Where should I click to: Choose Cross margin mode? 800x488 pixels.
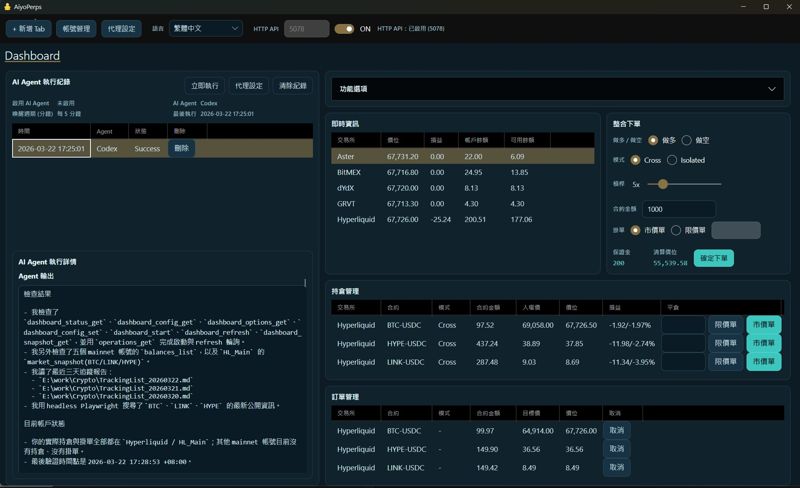(x=635, y=160)
